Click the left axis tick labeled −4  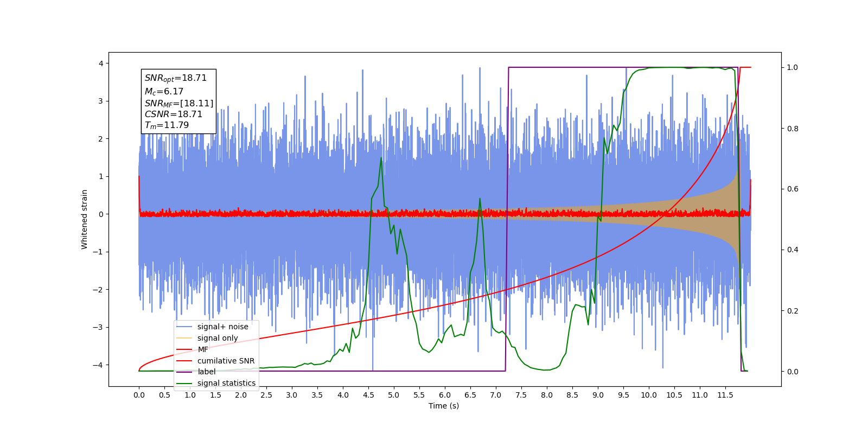(98, 365)
